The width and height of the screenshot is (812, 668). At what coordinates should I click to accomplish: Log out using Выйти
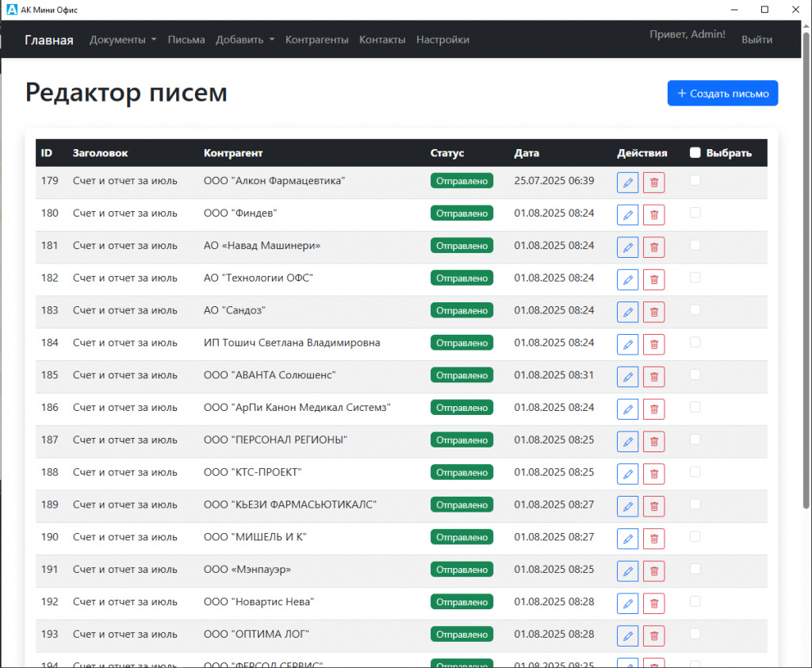(x=756, y=40)
